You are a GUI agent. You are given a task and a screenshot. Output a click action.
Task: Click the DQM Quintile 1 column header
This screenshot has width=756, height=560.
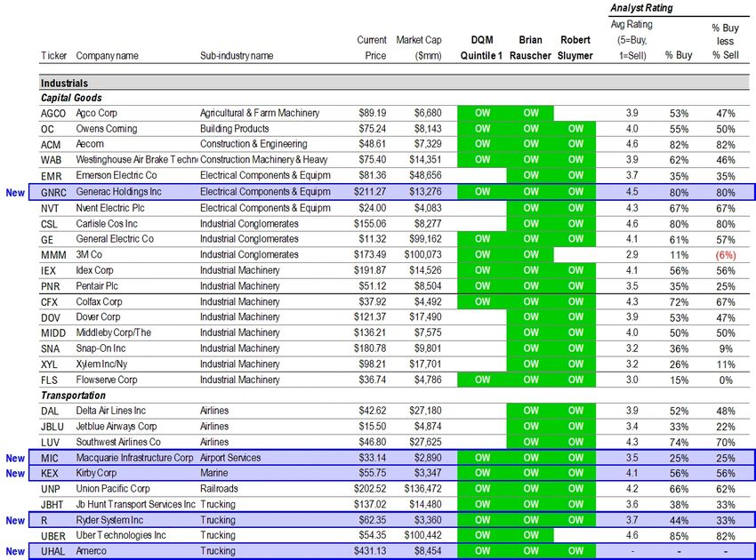pyautogui.click(x=481, y=48)
